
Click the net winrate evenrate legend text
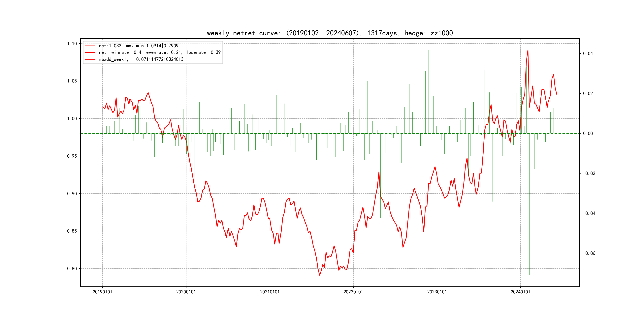pyautogui.click(x=159, y=52)
